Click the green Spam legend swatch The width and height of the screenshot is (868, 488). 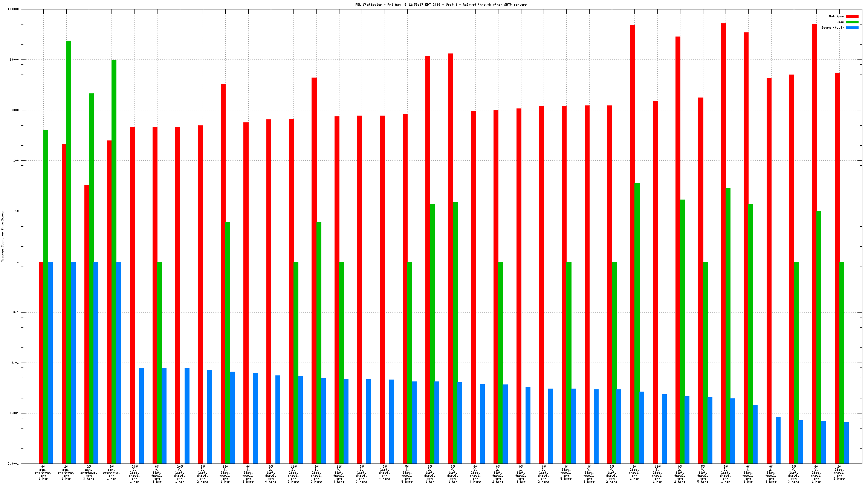coord(852,22)
